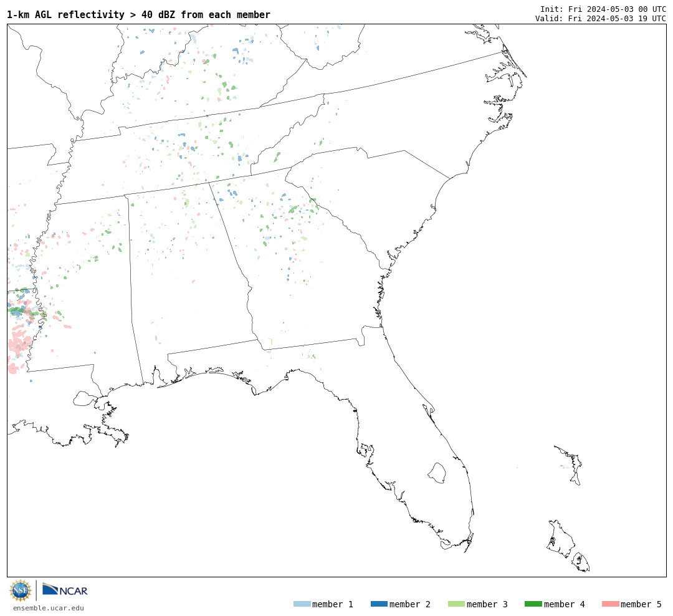Open the ensemble.ucar.edu link text
This screenshot has height=616, width=673.
49,608
